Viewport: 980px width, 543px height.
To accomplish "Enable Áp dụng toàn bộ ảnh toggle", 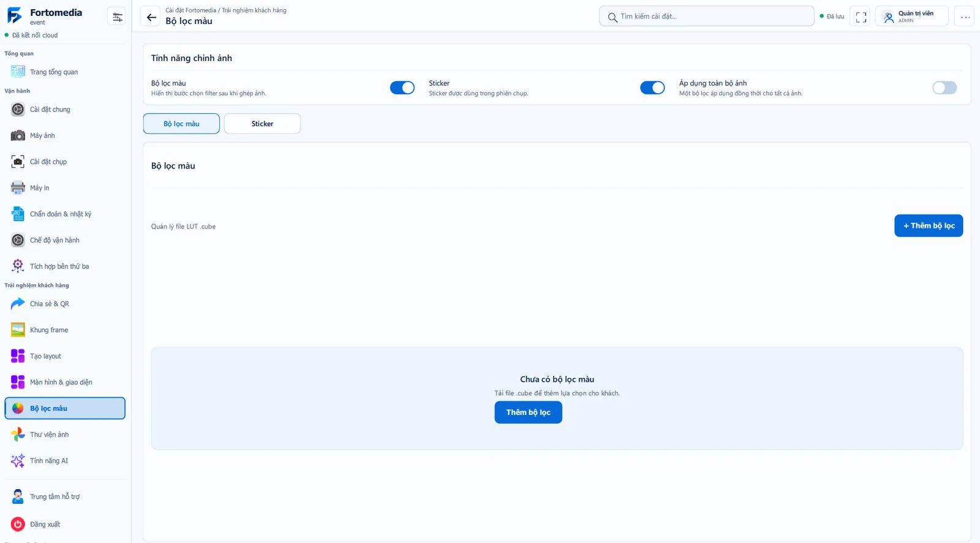I will coord(944,88).
